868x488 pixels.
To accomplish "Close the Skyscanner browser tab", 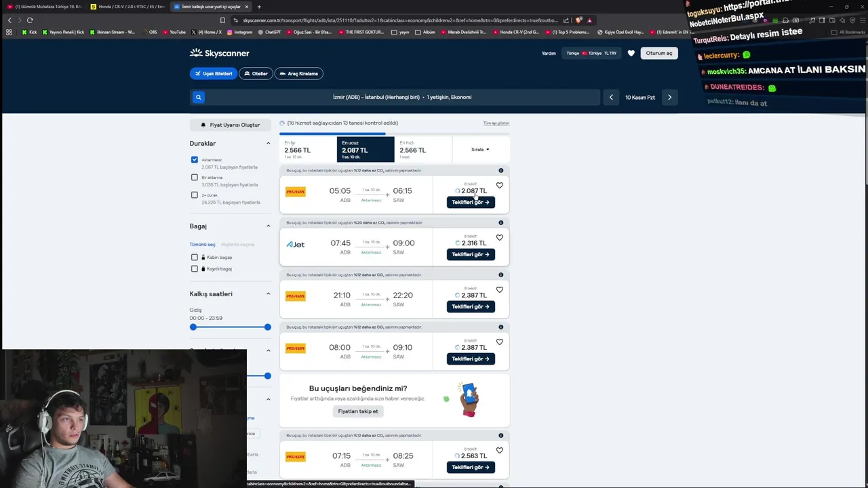I will click(247, 7).
